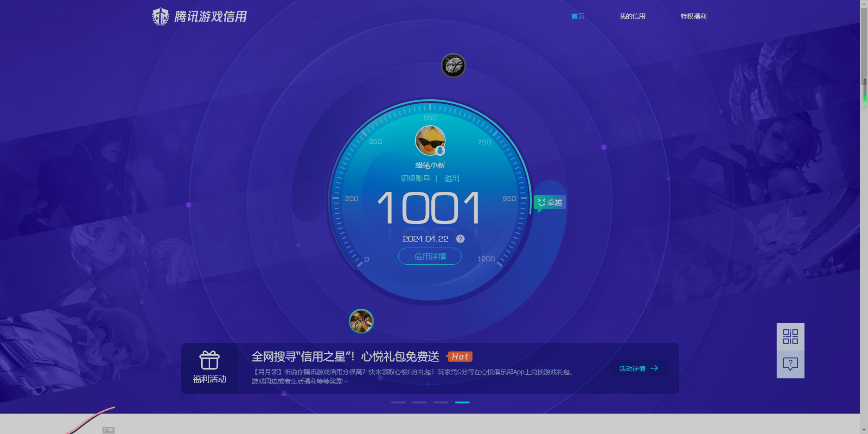Open the help feedback chat icon
868x434 pixels.
tap(791, 364)
